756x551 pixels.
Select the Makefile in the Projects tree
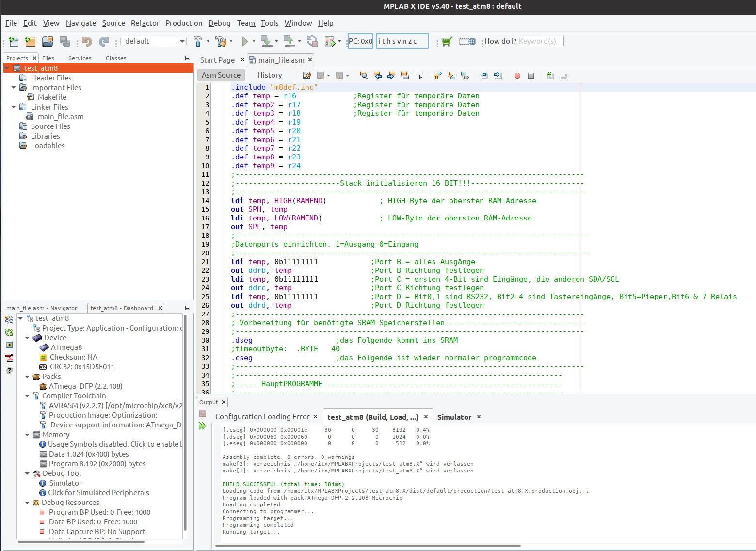(52, 97)
